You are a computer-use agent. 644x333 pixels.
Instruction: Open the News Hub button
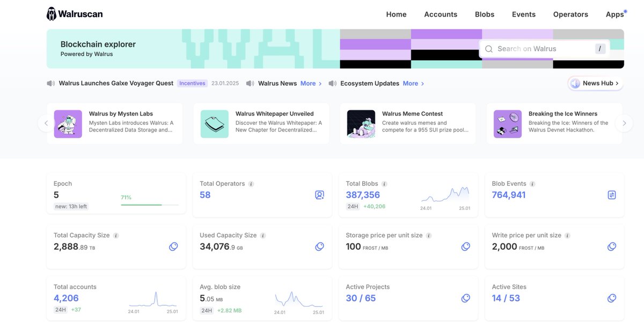pos(596,83)
